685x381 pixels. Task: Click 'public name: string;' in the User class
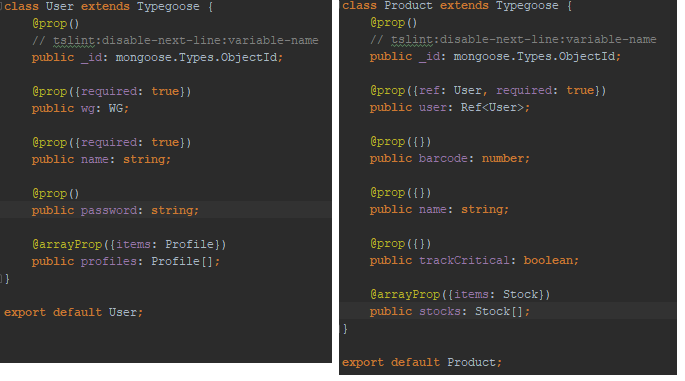(101, 159)
